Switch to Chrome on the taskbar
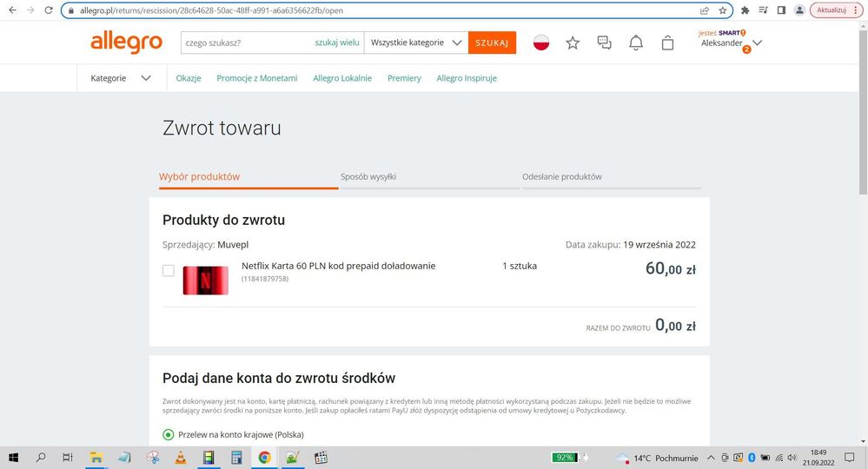 click(265, 458)
